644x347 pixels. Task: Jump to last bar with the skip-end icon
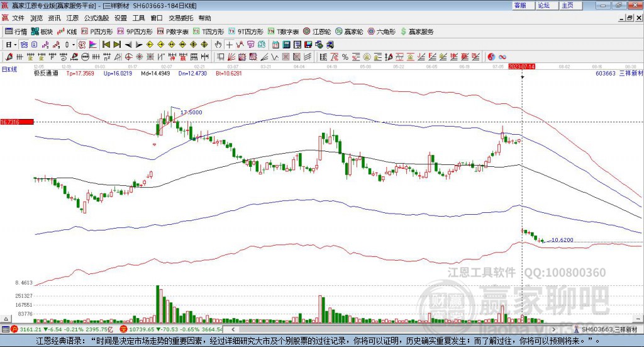[x=117, y=45]
